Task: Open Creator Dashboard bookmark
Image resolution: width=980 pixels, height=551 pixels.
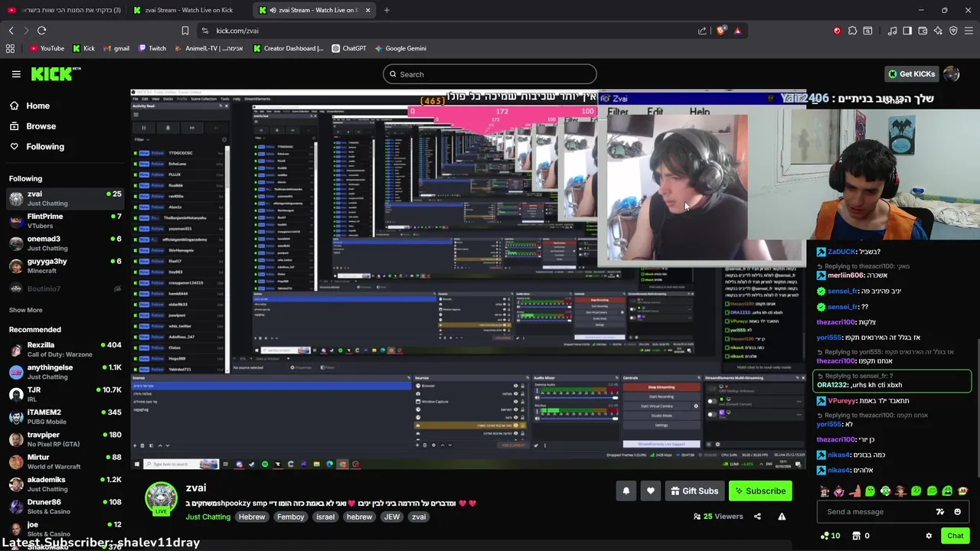Action: pos(288,48)
